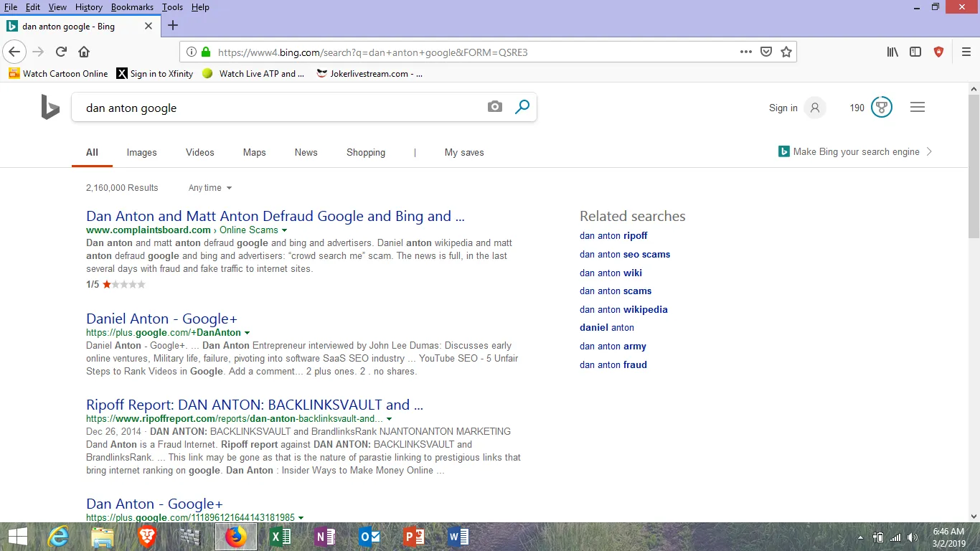The image size is (980, 551).
Task: Open related search dan anton seo scams
Action: 625,254
